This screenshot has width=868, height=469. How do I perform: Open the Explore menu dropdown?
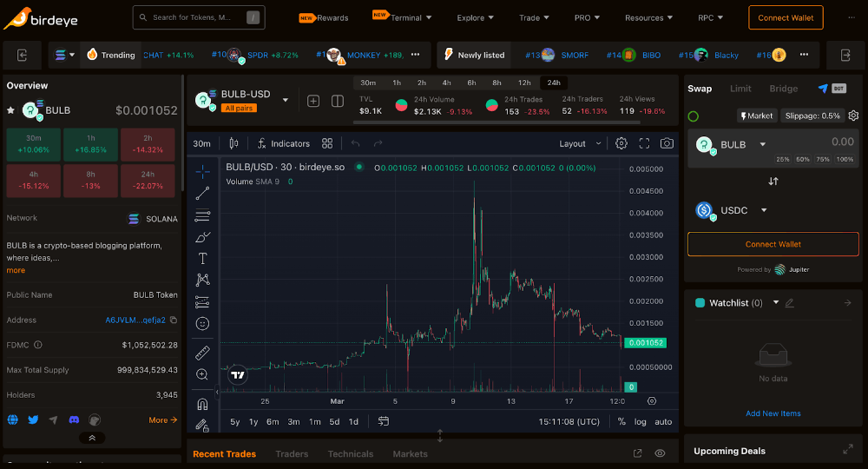(475, 17)
